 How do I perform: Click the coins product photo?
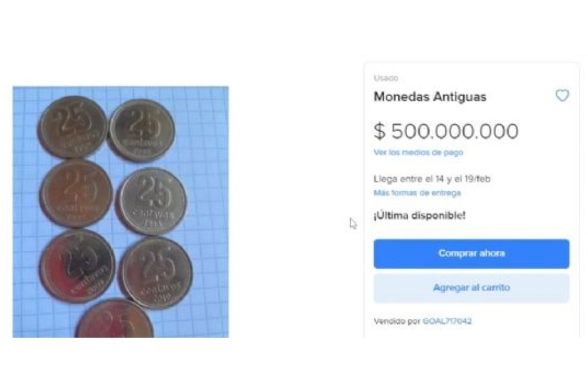coord(121,212)
